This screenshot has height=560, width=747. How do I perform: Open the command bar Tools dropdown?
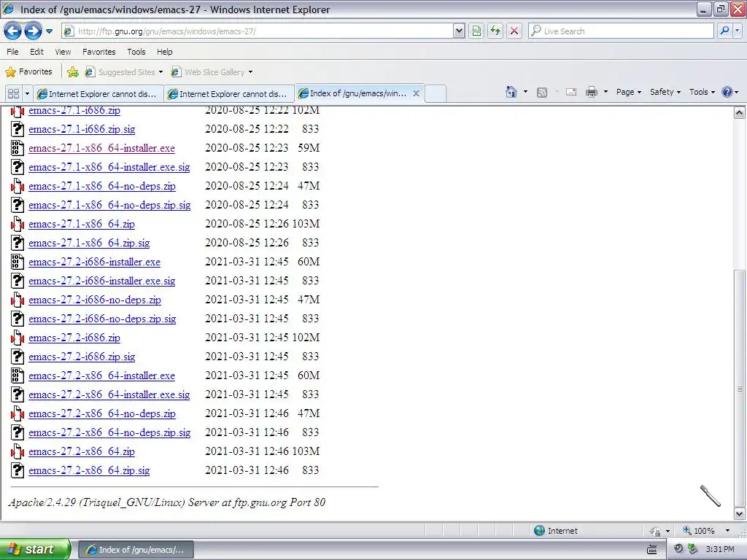[x=702, y=92]
